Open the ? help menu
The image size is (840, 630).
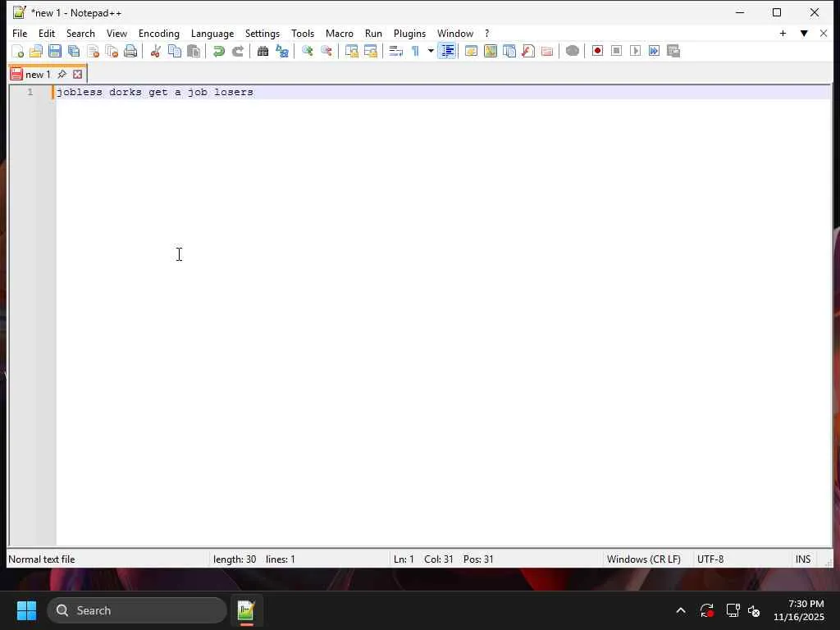click(487, 33)
